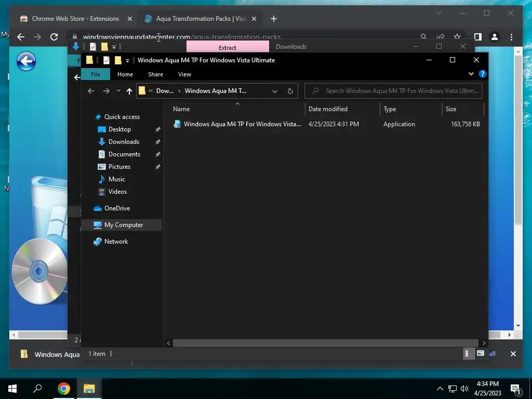
Task: Unpin Desktop using its pin icon
Action: pyautogui.click(x=157, y=129)
